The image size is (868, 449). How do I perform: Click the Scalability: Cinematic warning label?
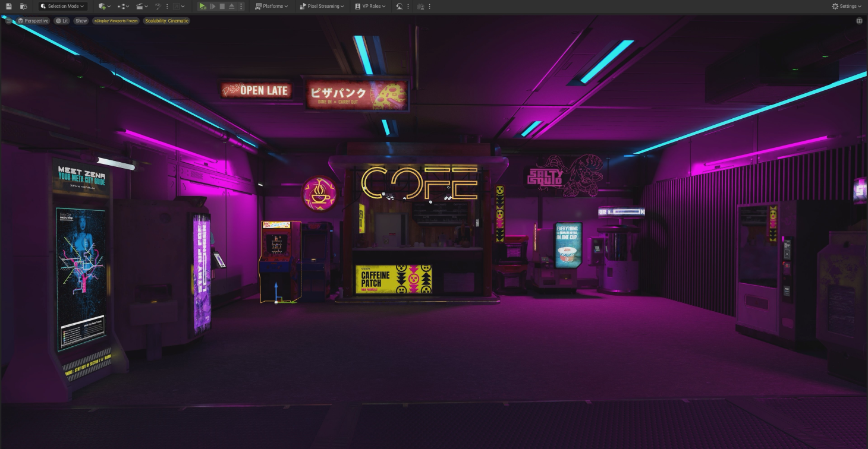166,21
